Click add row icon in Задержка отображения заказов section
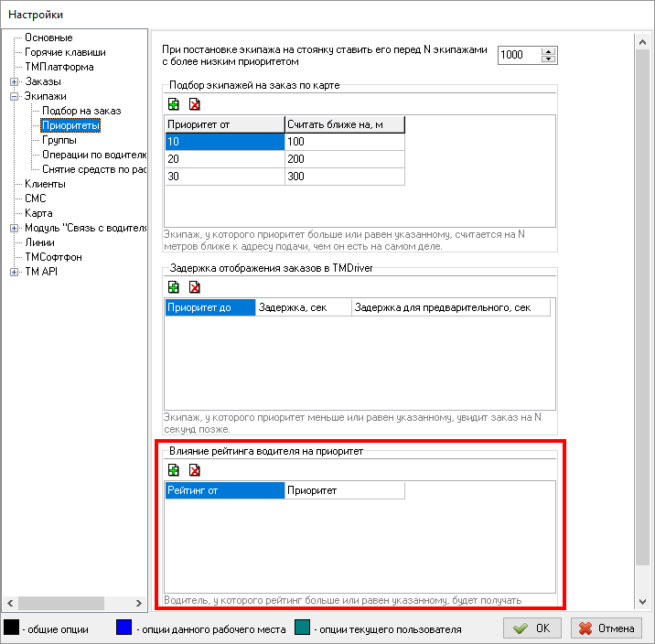This screenshot has height=644, width=655. click(174, 287)
